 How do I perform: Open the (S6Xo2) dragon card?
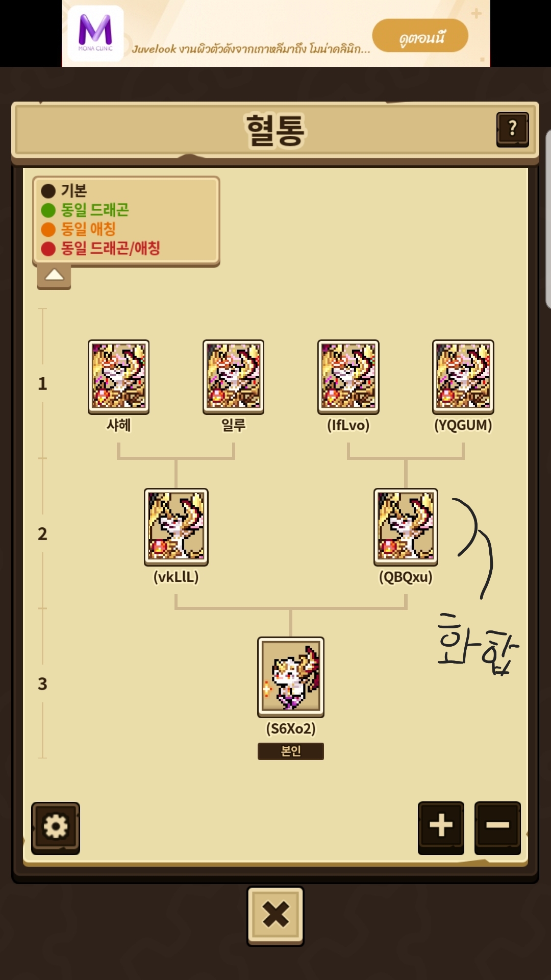tap(291, 677)
